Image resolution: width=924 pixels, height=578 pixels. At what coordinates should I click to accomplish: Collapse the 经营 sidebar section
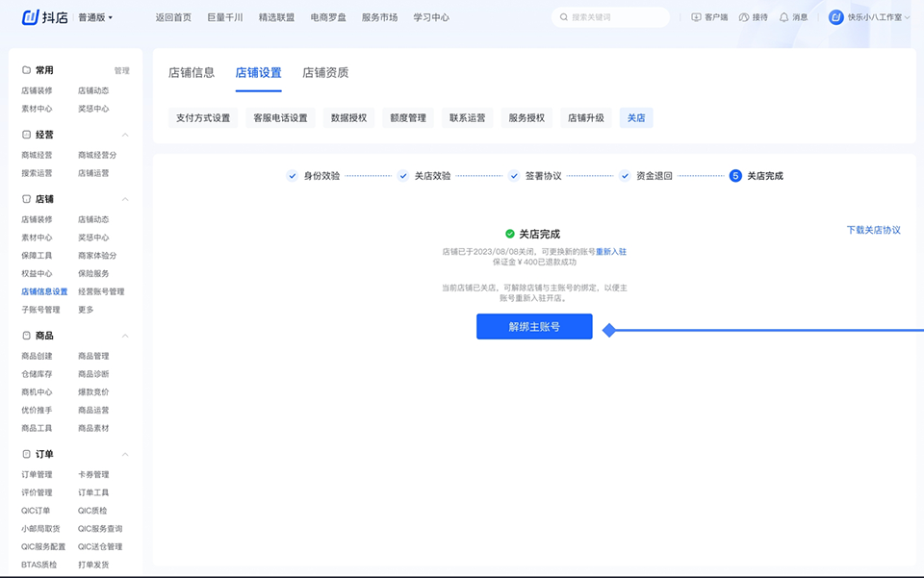[125, 136]
